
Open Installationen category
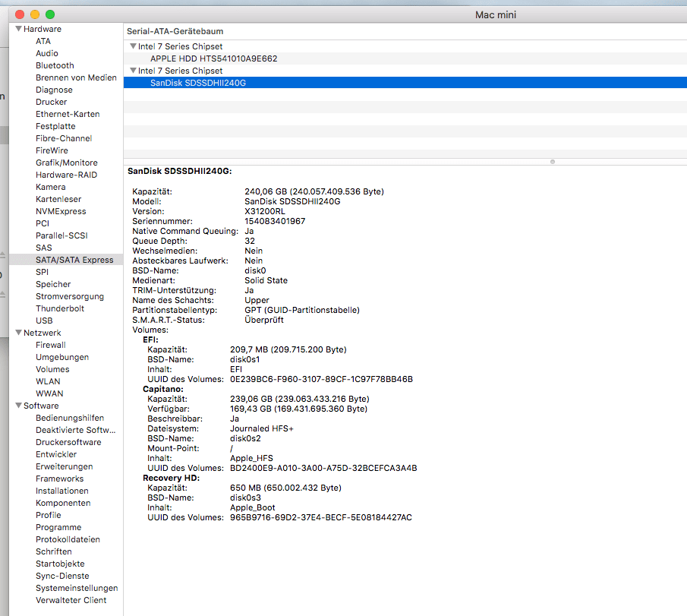(x=61, y=491)
